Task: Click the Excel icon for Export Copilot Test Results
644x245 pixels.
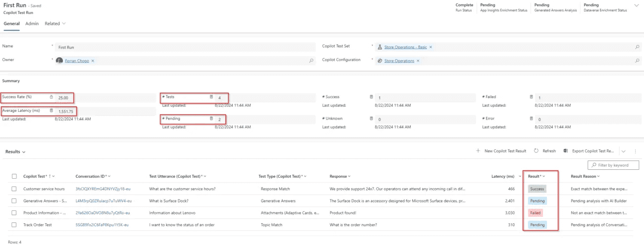Action: (x=566, y=151)
